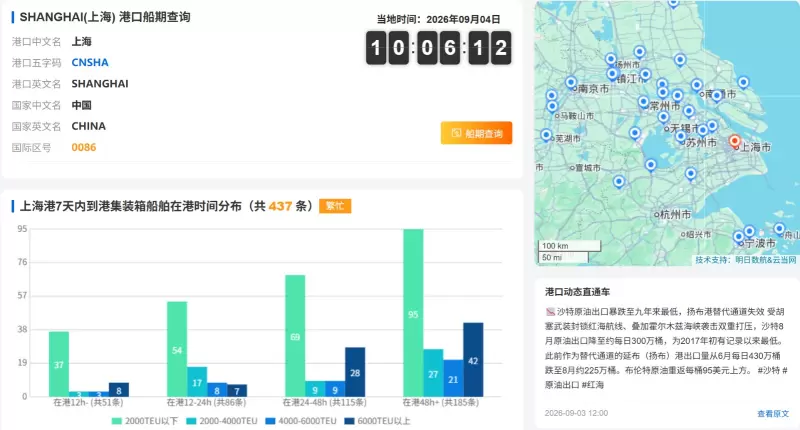Click the 杭州市 label on the map
800x430 pixels.
pyautogui.click(x=676, y=215)
